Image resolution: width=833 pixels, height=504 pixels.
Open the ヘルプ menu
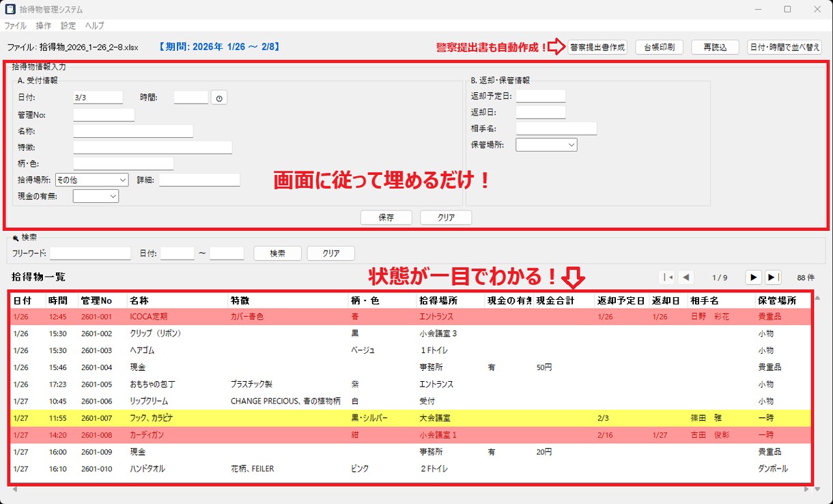[x=95, y=26]
